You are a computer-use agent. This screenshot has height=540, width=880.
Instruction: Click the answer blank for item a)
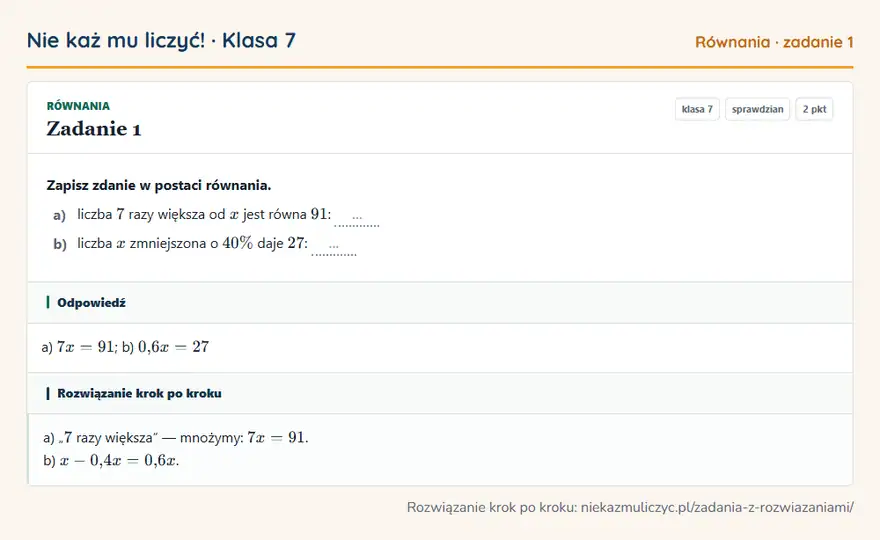click(x=357, y=217)
